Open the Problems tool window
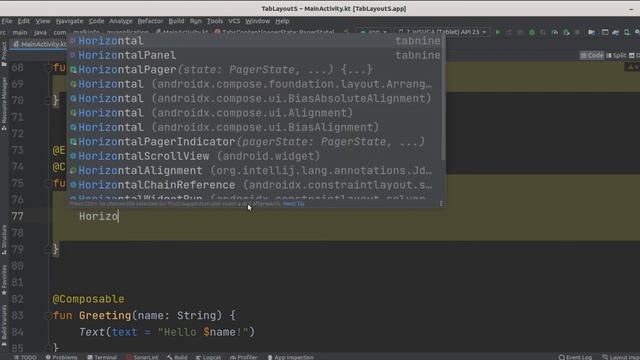This screenshot has width=640, height=360. tap(61, 357)
